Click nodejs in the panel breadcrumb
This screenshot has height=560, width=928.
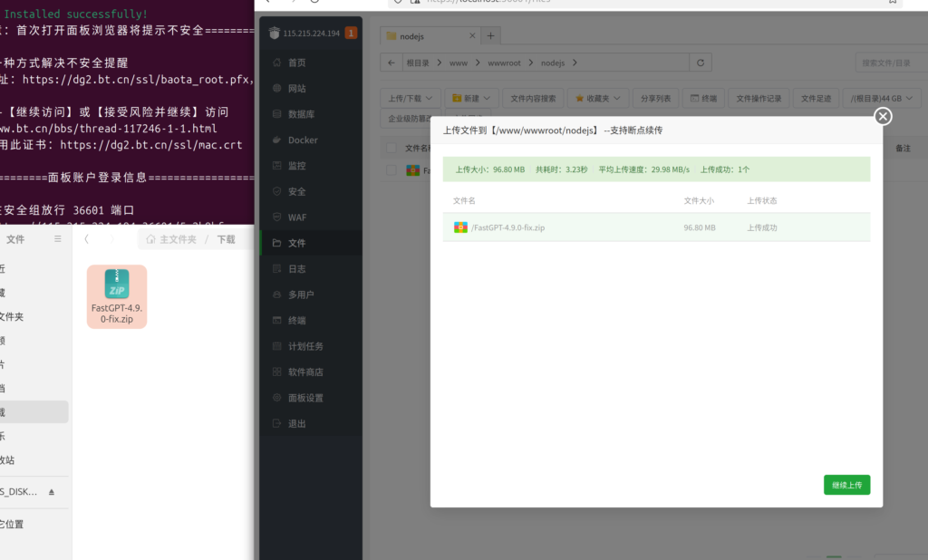pos(553,63)
